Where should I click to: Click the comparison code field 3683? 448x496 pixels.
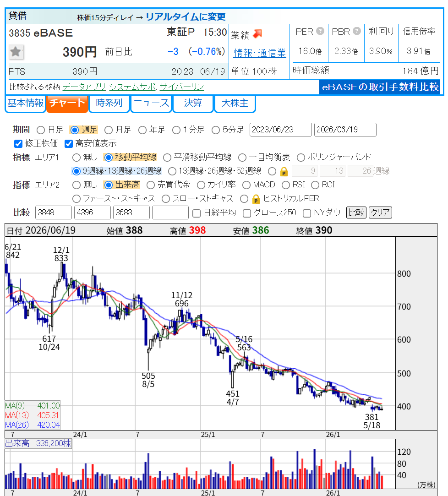pyautogui.click(x=131, y=213)
